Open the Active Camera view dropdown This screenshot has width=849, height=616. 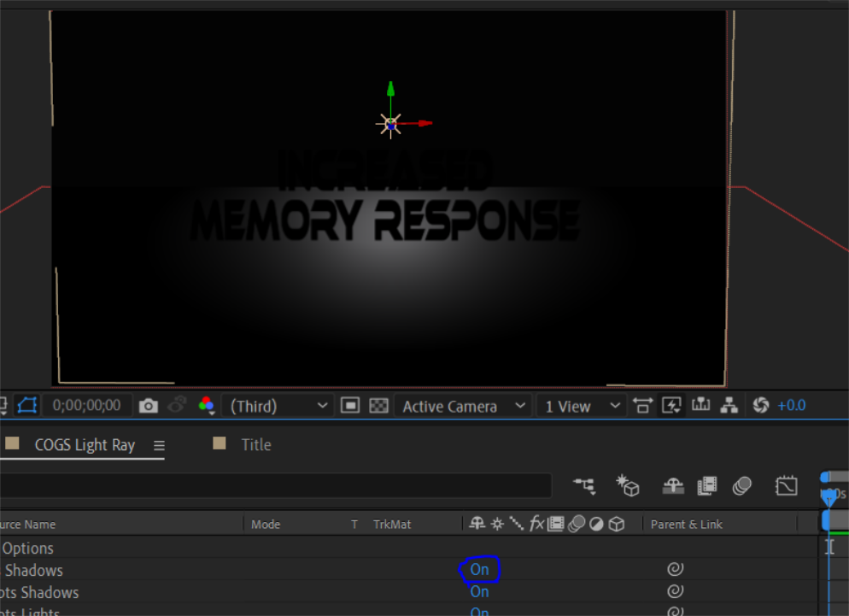[451, 405]
